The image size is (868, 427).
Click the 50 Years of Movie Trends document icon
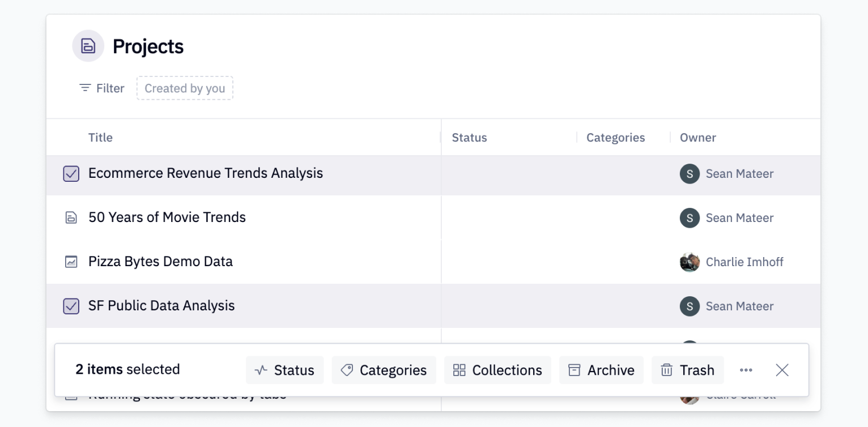point(71,217)
